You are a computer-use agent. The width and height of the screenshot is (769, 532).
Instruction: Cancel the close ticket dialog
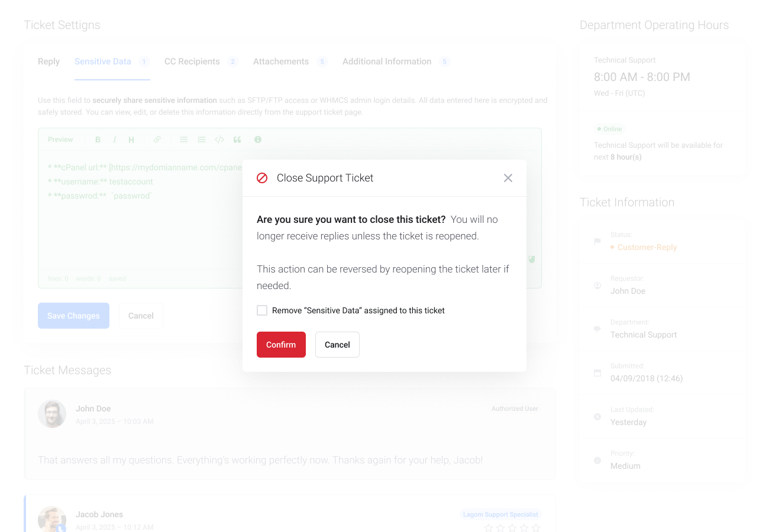(x=337, y=345)
